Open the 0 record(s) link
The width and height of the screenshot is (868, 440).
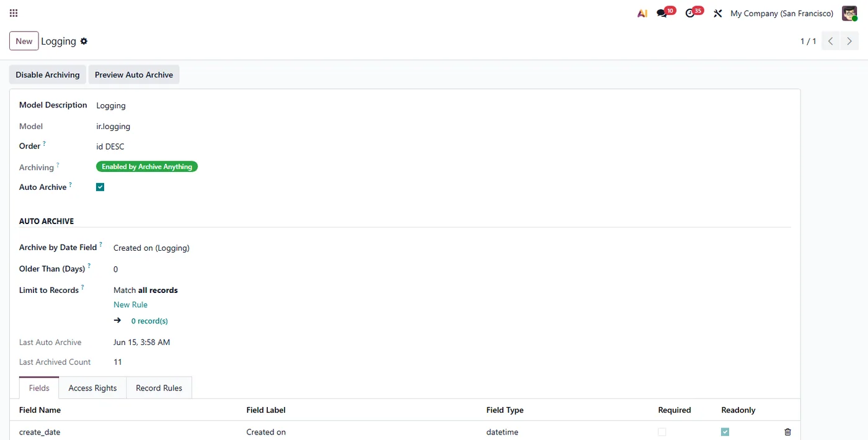pos(149,321)
